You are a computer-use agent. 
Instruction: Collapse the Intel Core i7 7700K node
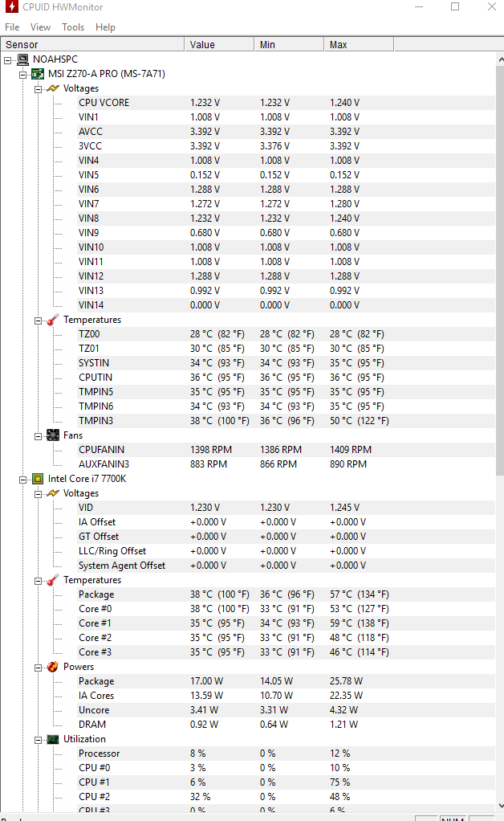tap(22, 480)
